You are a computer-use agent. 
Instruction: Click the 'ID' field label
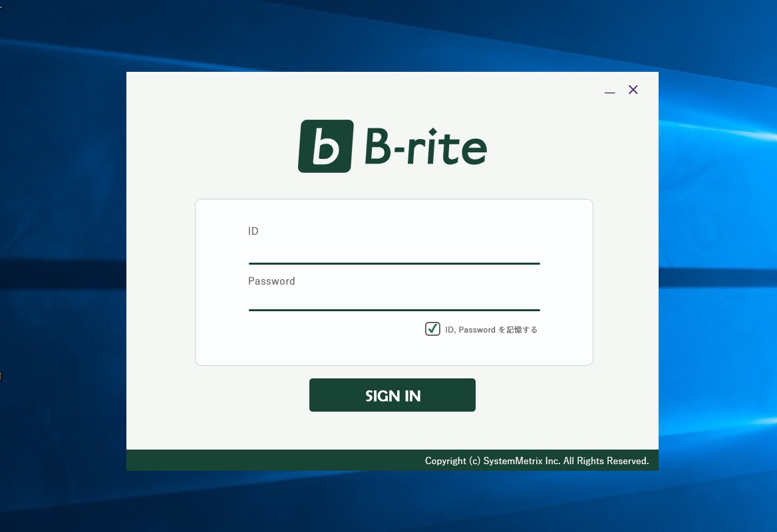(253, 231)
